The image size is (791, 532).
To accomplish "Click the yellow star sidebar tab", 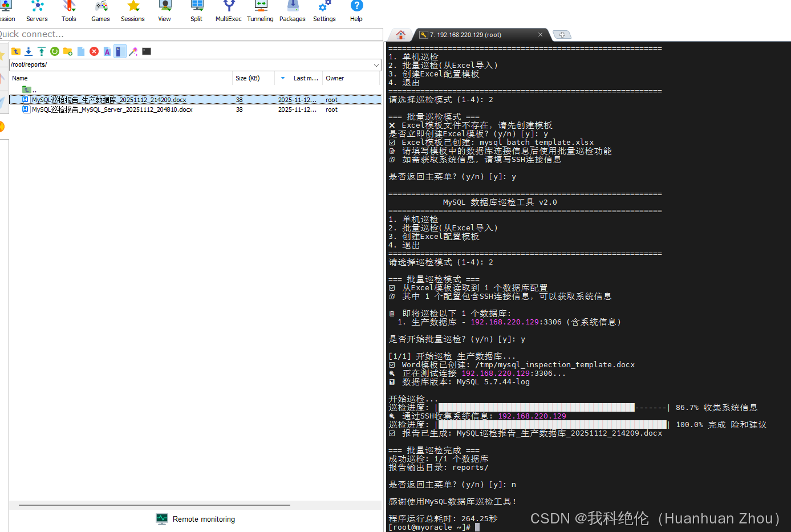I will tap(2, 55).
